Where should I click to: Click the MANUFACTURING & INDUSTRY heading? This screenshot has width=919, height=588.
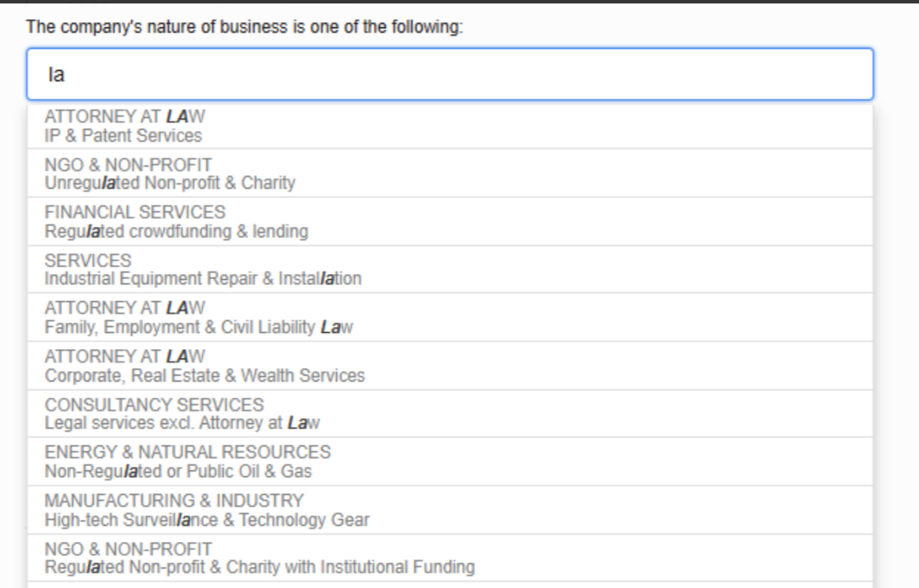coord(174,500)
